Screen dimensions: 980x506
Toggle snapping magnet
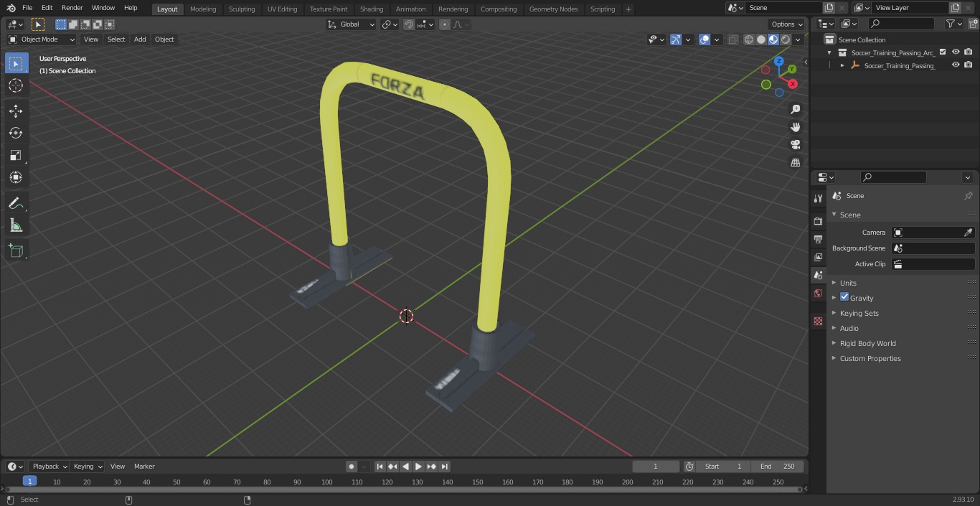(x=409, y=24)
